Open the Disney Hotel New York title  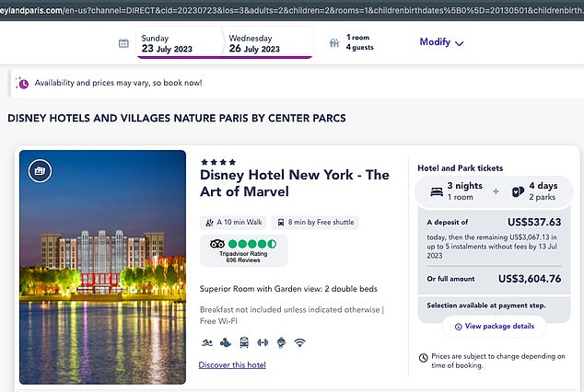[x=295, y=183]
